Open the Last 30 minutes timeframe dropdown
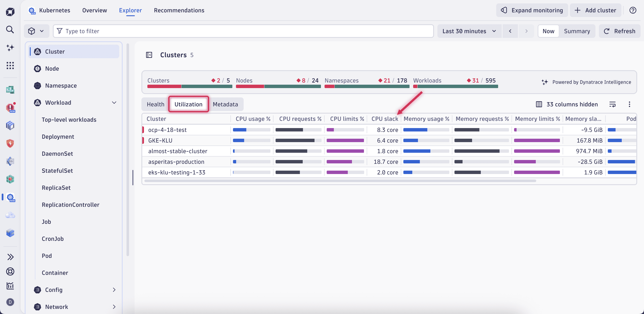Screen dimensions: 644x314 [x=469, y=31]
